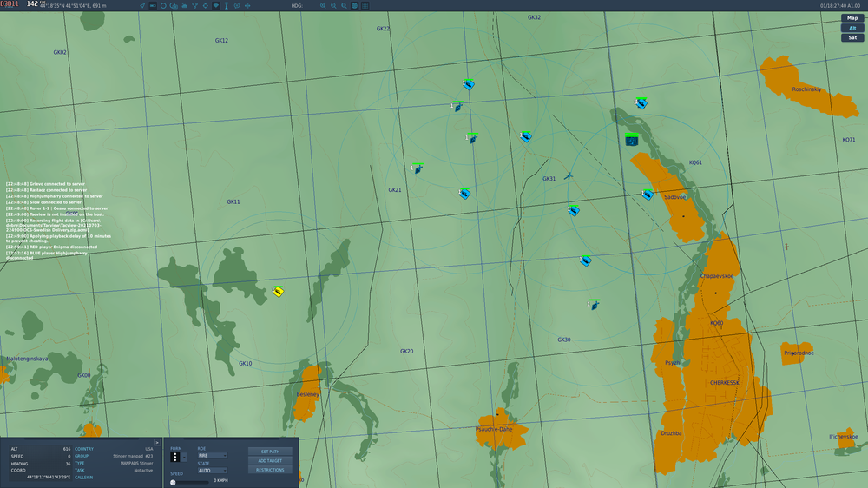Select blue unit west of Roschinskiy
868x488 pixels.
tap(641, 103)
